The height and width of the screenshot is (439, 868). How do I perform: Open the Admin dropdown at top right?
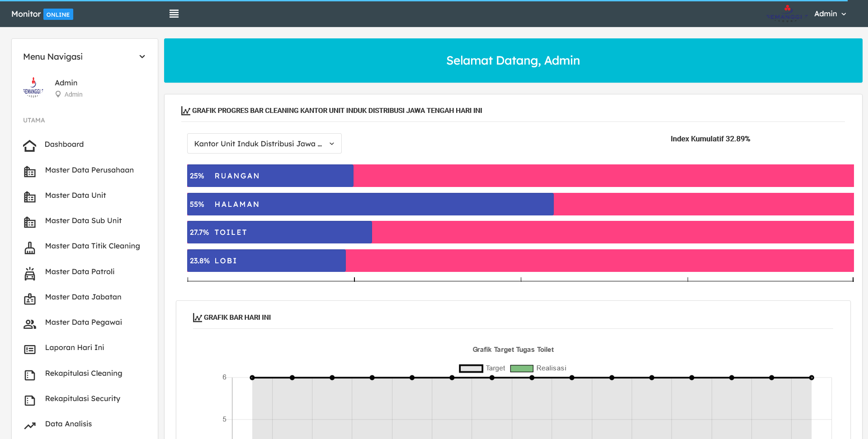point(830,14)
